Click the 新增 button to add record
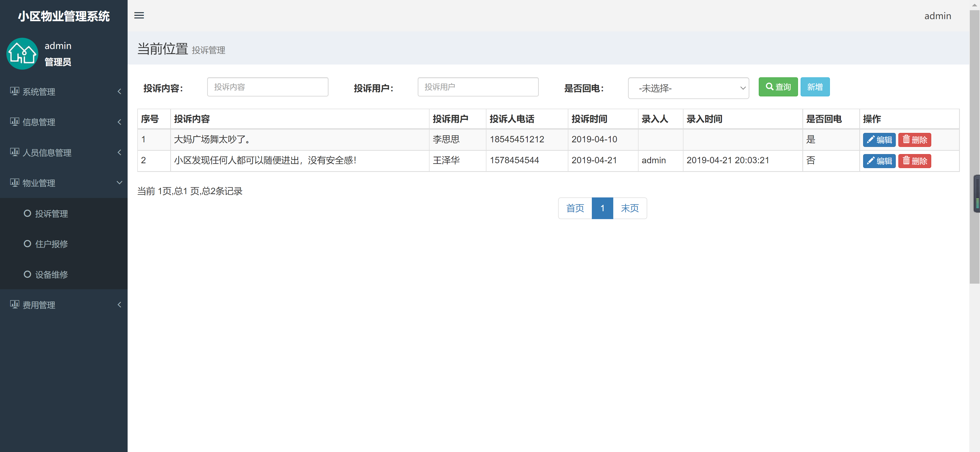 [x=815, y=87]
